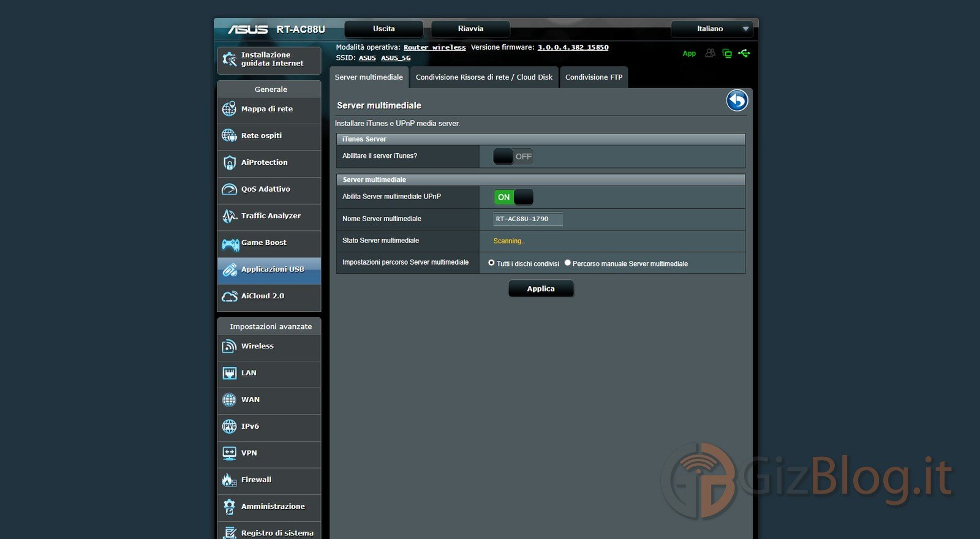
Task: Click the IPv6 icon
Action: click(229, 426)
